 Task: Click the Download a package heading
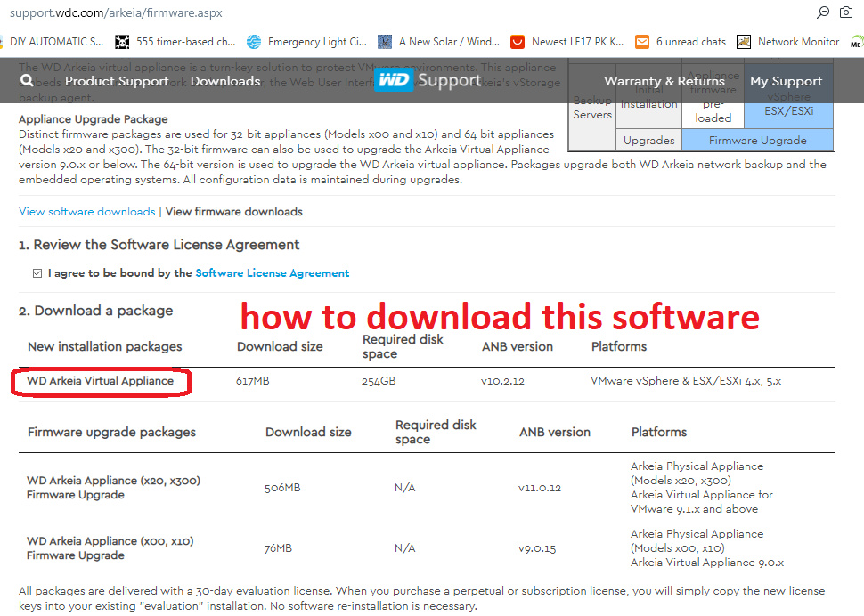pos(96,311)
